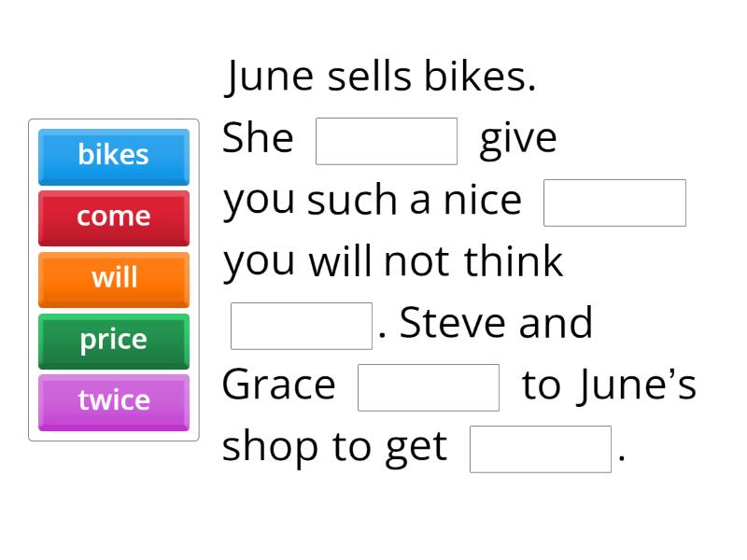Click the word 'She' in the text
Image resolution: width=747 pixels, height=560 pixels.
point(258,136)
